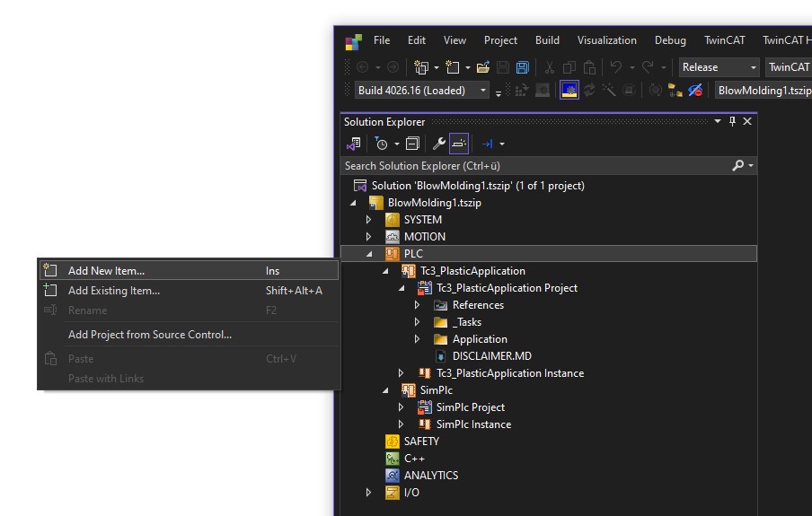Expand the Application folder
The image size is (812, 516).
pyautogui.click(x=418, y=339)
